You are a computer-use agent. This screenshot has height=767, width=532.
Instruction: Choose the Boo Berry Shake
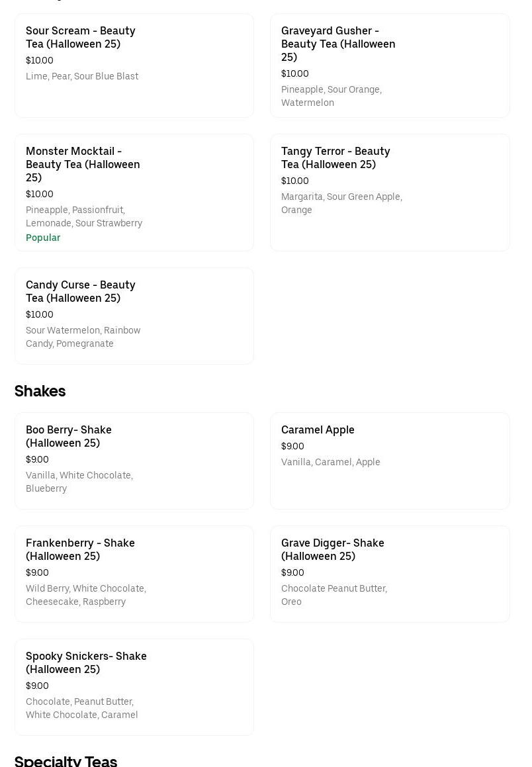coord(134,461)
